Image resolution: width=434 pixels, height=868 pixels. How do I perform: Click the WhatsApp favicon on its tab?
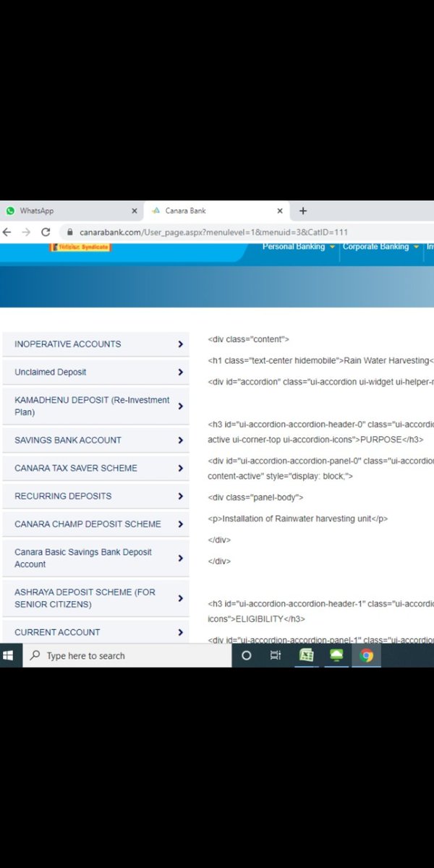(x=10, y=210)
